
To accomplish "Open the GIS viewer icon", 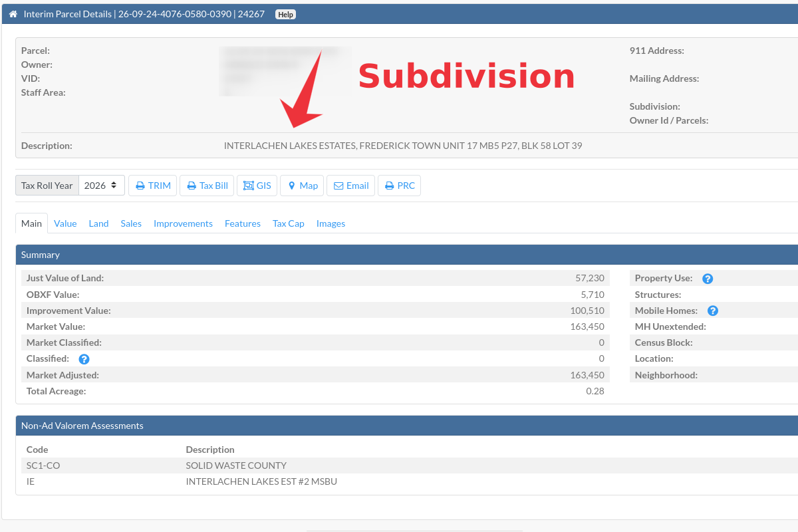I will point(249,186).
